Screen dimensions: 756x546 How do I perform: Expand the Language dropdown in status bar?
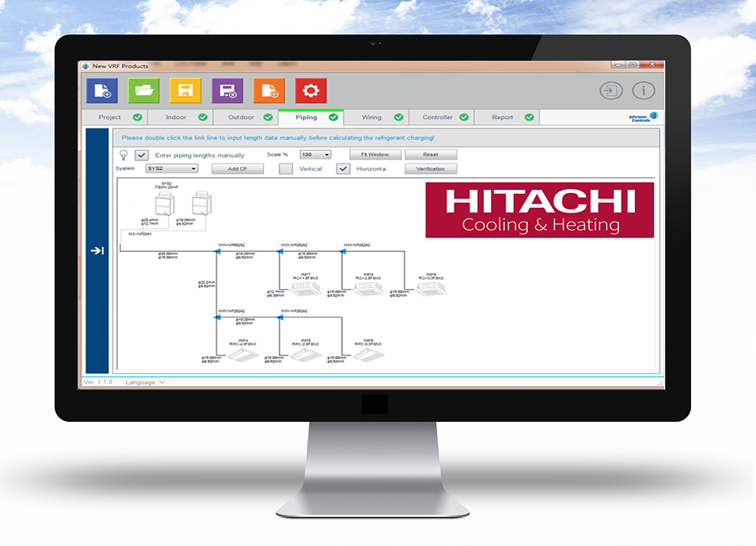145,383
